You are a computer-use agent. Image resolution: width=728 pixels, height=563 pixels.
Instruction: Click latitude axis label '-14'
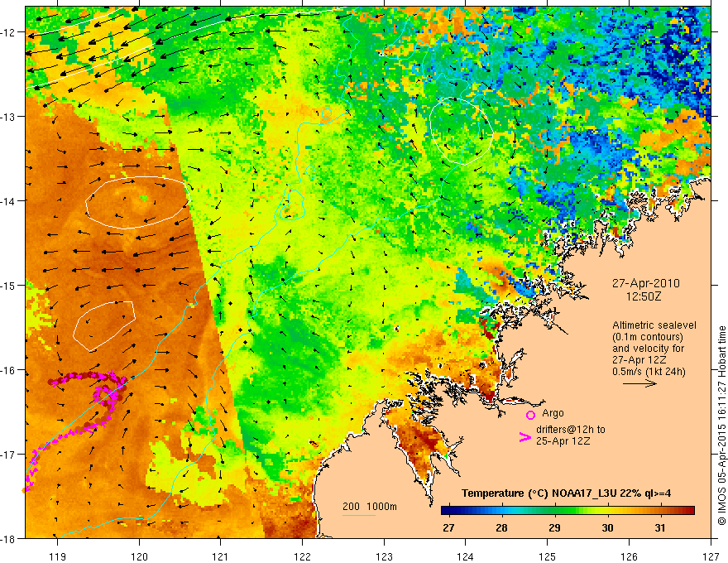pyautogui.click(x=8, y=201)
